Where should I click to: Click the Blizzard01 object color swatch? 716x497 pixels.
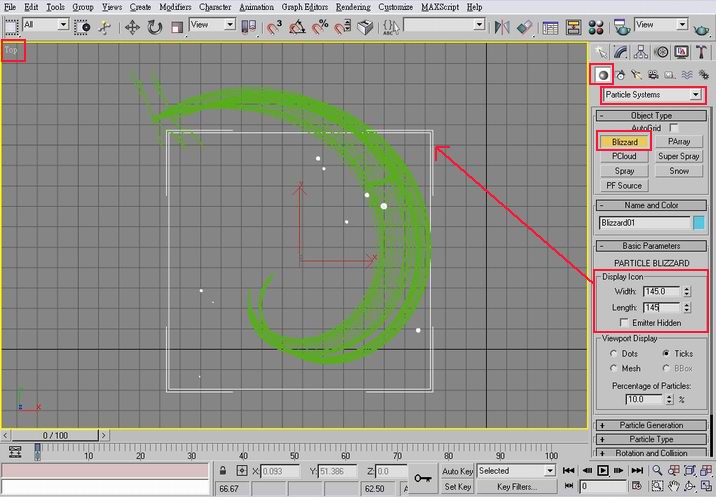pyautogui.click(x=699, y=223)
